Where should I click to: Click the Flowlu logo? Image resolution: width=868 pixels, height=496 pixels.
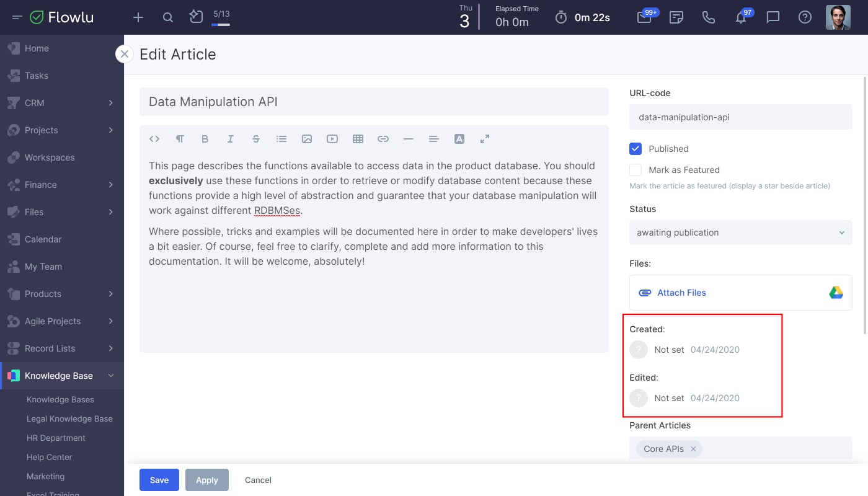point(62,17)
